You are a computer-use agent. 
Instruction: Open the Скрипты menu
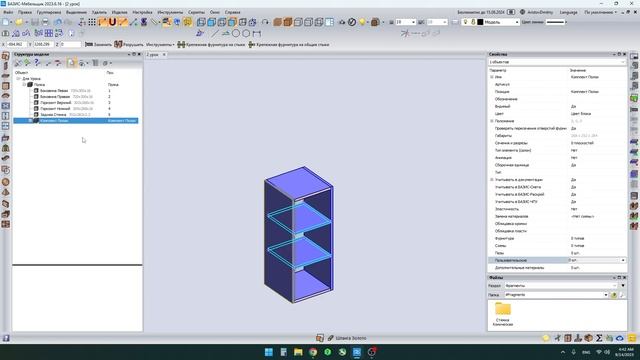pyautogui.click(x=196, y=12)
